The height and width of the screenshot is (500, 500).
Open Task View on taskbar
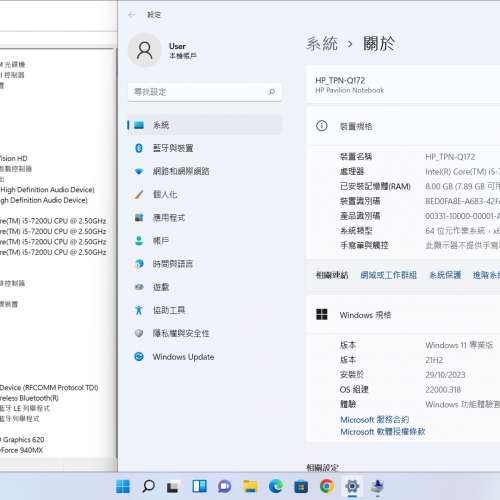click(x=174, y=486)
